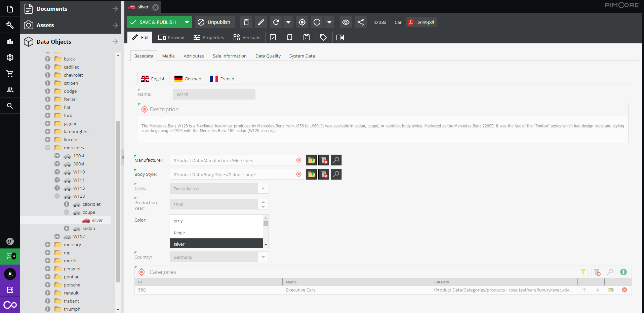
Task: Collapse the mercedes folder
Action: [48, 148]
